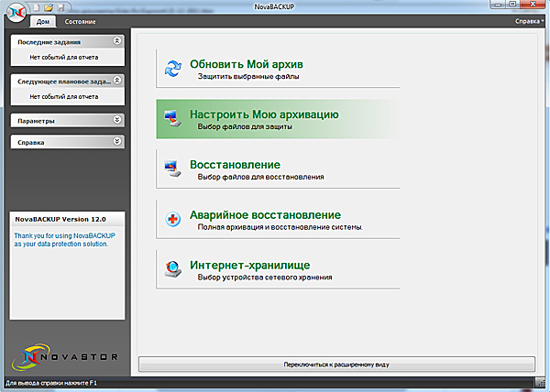Click the Настроить Мою архивацию computer icon
Viewport: 550px width, 392px height.
[x=172, y=119]
